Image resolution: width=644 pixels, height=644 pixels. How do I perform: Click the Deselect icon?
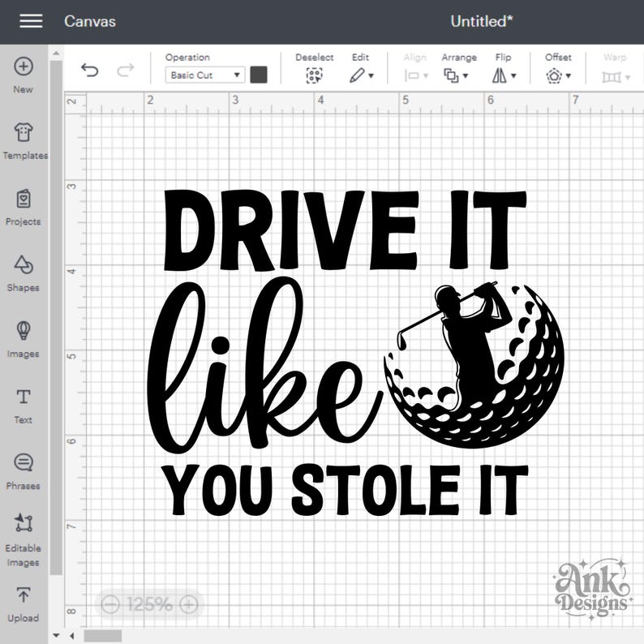click(314, 75)
